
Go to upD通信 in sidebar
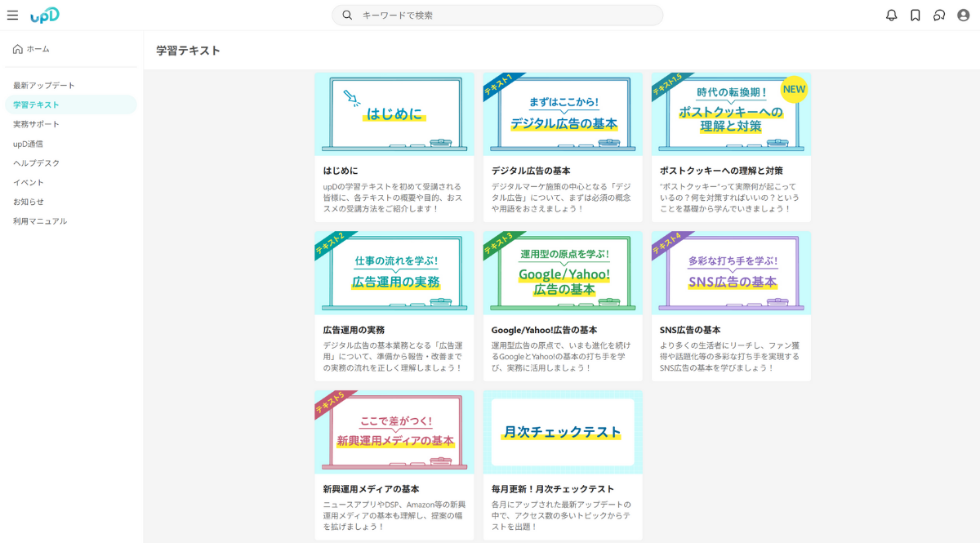(x=28, y=144)
